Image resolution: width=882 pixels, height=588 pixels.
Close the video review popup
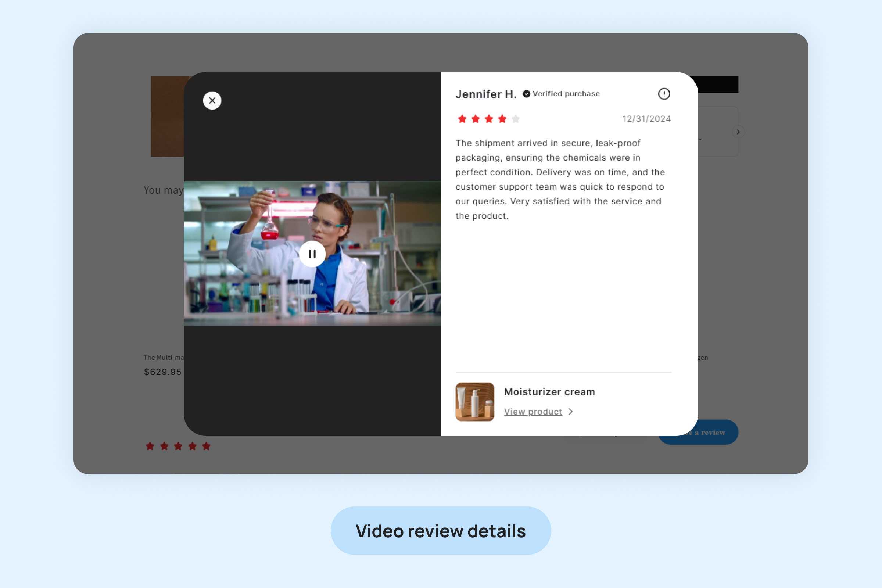click(x=212, y=100)
